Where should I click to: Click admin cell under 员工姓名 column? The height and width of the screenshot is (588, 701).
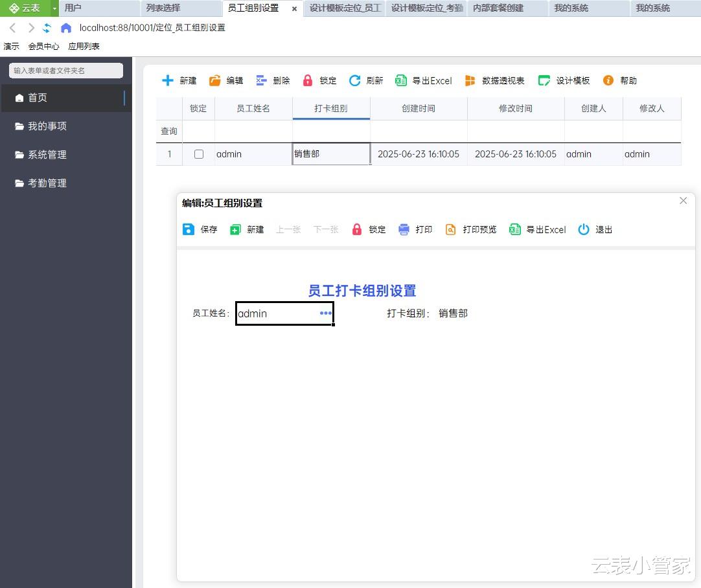click(253, 154)
